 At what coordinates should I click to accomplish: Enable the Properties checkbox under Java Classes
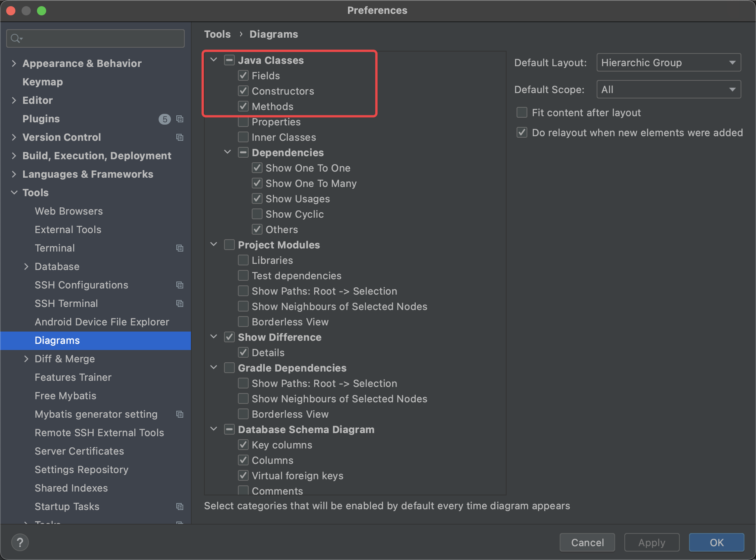[244, 122]
